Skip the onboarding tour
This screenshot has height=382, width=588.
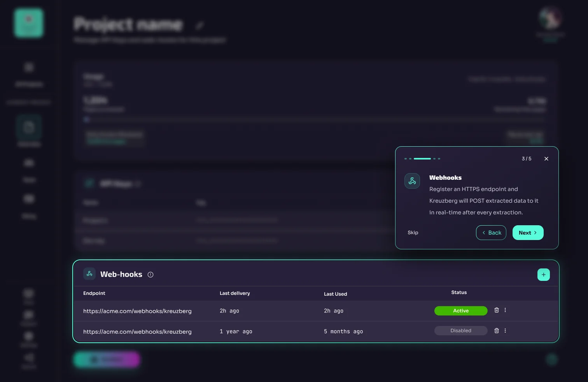[x=413, y=233]
